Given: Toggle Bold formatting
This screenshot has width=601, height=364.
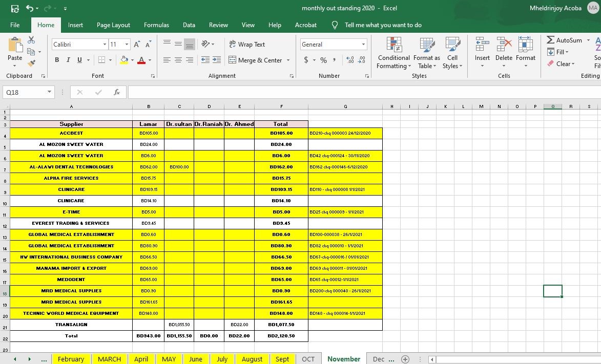Looking at the screenshot, I should (x=57, y=60).
